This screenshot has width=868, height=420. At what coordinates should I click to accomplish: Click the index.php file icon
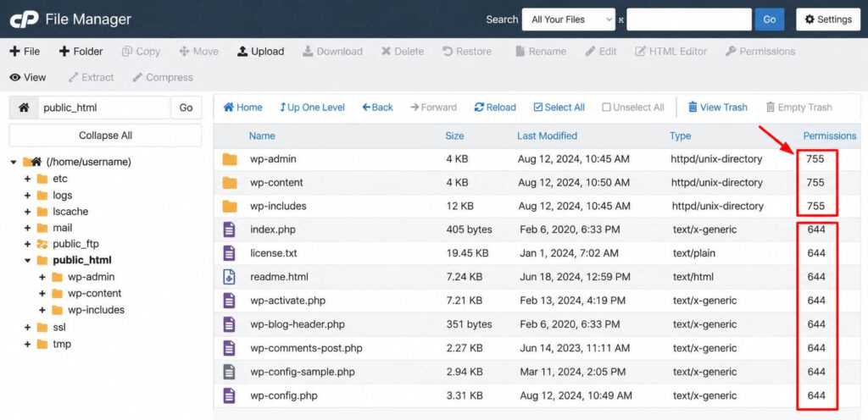pos(229,229)
